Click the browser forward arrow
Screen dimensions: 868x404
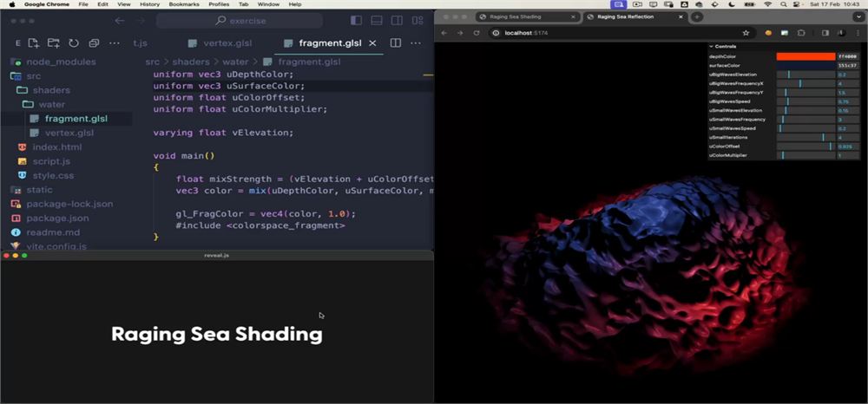[460, 33]
